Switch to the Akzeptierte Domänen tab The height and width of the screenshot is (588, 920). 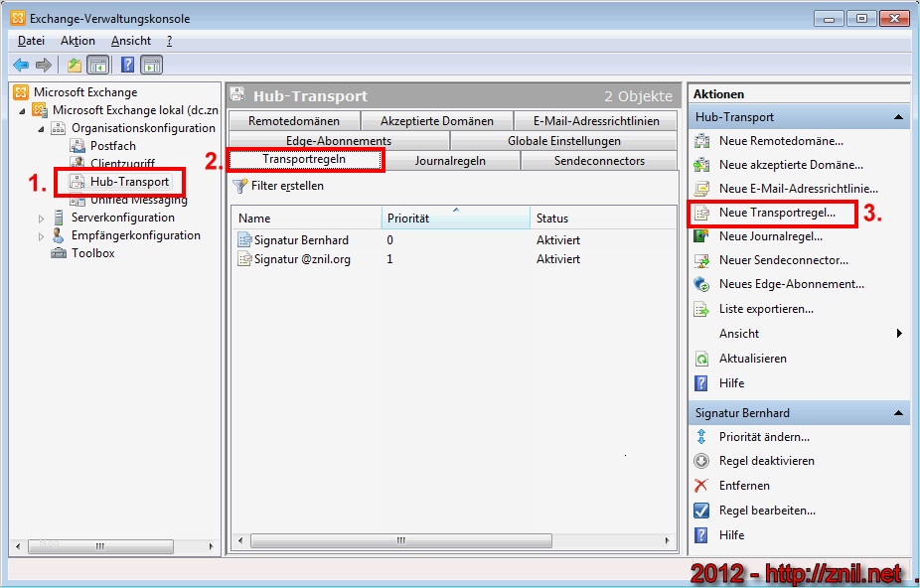click(x=436, y=121)
